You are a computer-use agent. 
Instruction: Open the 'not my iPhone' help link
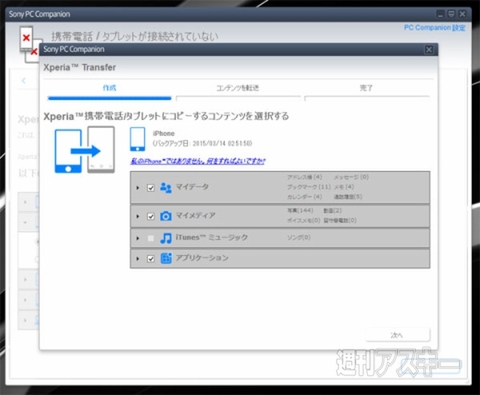tap(198, 161)
